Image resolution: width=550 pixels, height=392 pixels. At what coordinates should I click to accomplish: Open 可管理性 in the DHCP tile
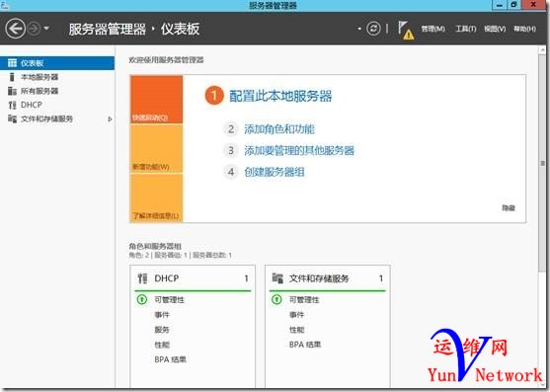170,300
